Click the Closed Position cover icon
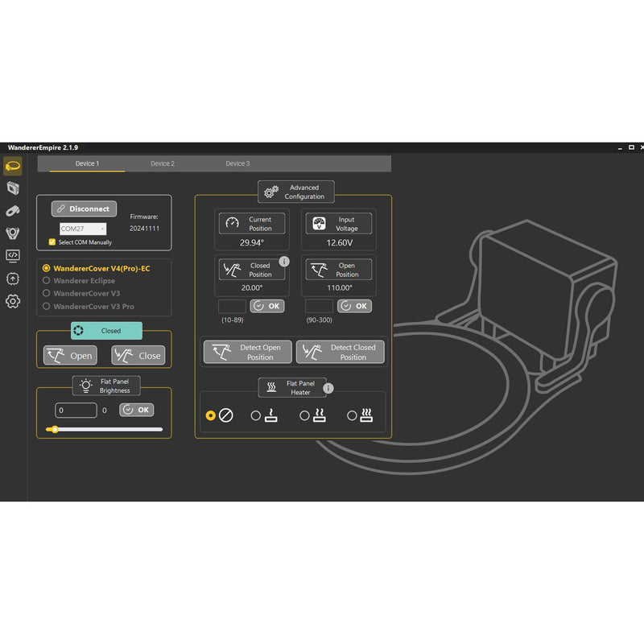 click(232, 270)
